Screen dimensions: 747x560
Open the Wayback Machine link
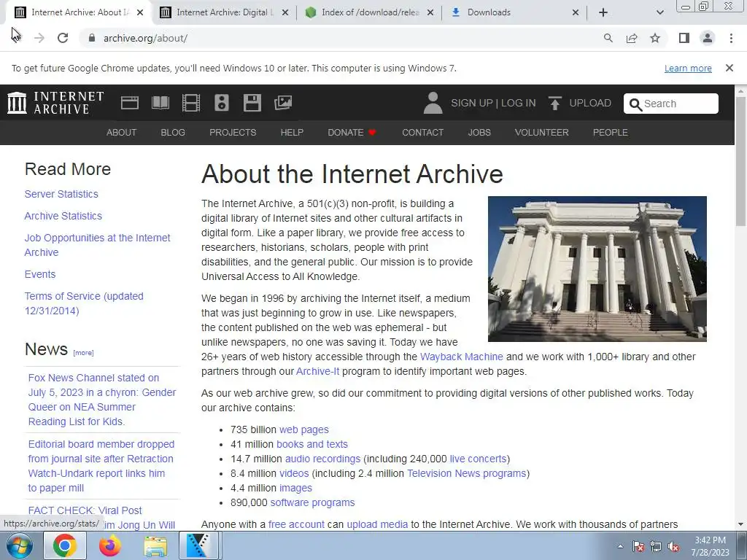coord(462,357)
